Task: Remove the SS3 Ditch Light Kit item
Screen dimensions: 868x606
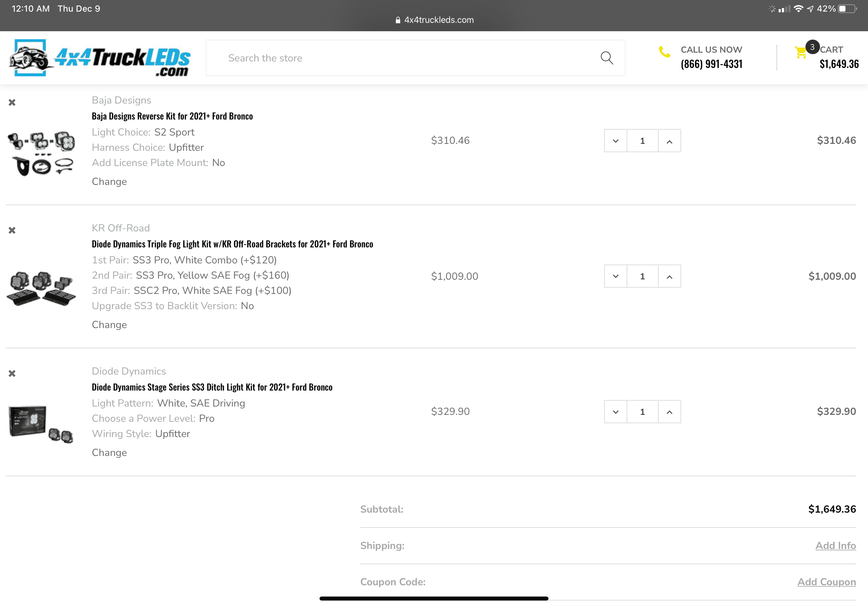Action: point(12,373)
